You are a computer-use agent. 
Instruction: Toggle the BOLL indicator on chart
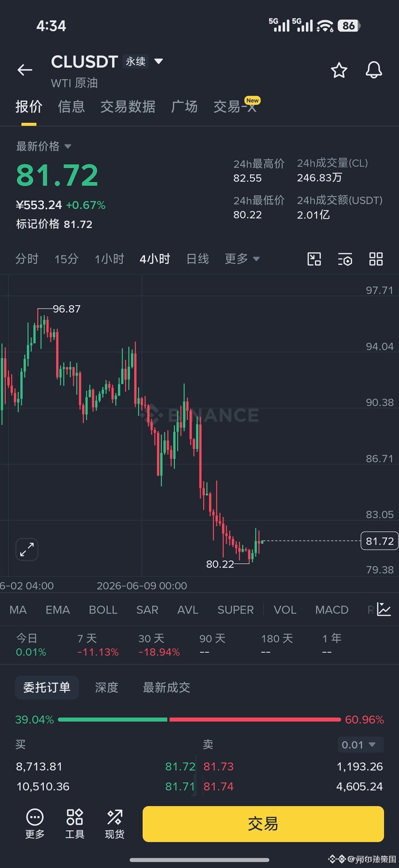coord(103,609)
